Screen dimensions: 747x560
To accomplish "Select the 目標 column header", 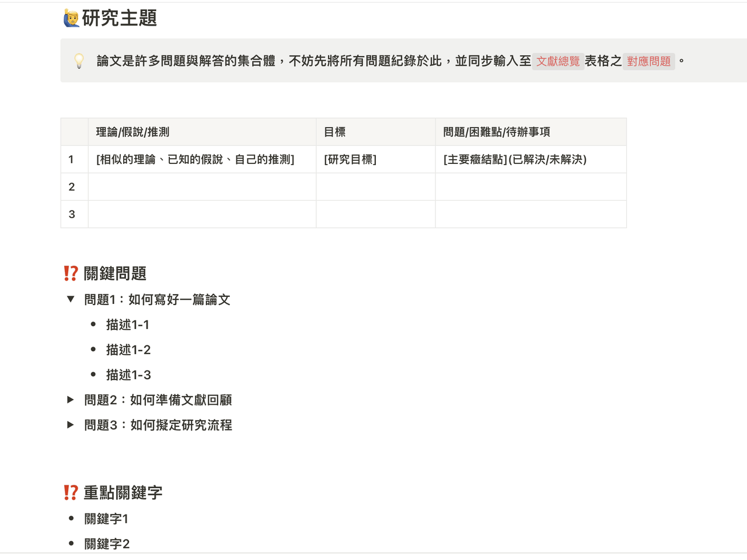I will tap(376, 132).
